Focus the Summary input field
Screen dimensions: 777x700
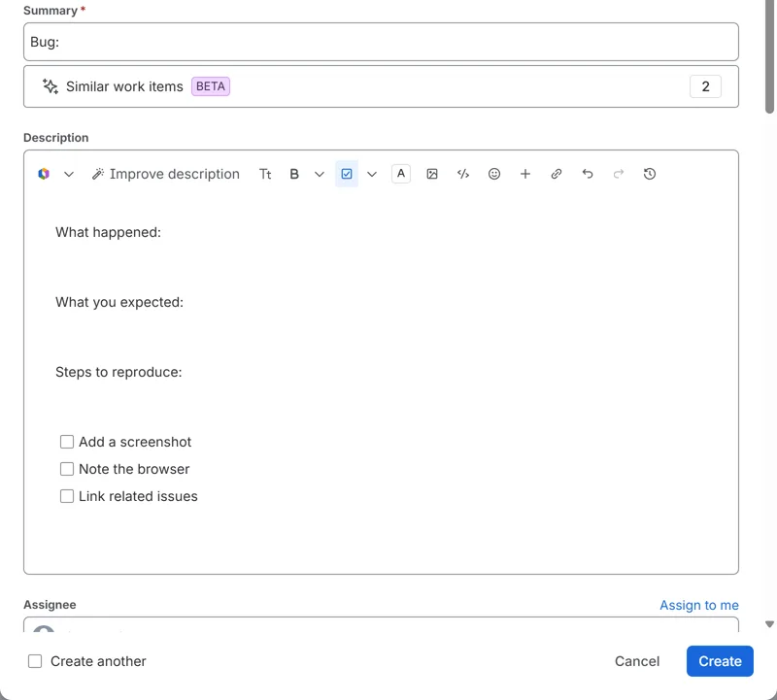[x=381, y=42]
